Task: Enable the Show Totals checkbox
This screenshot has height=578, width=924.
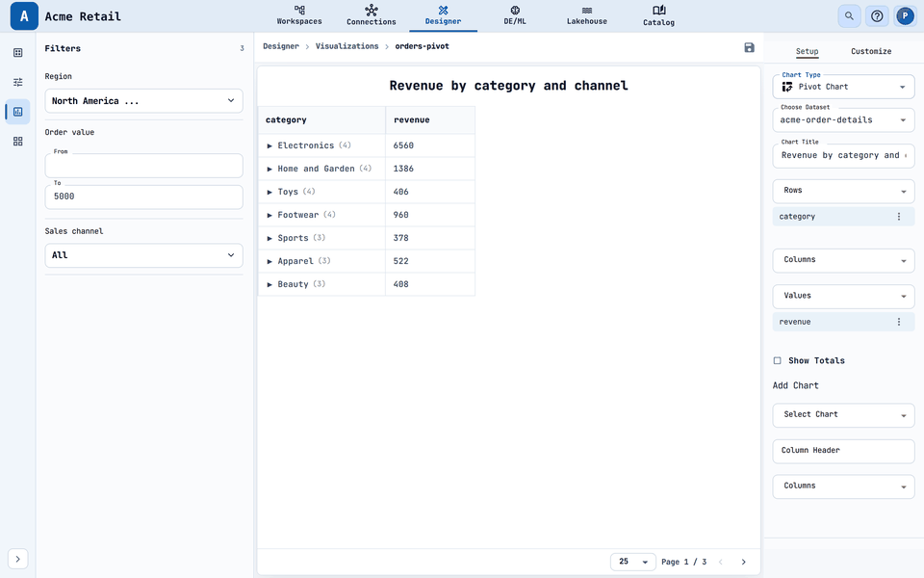Action: click(x=778, y=360)
